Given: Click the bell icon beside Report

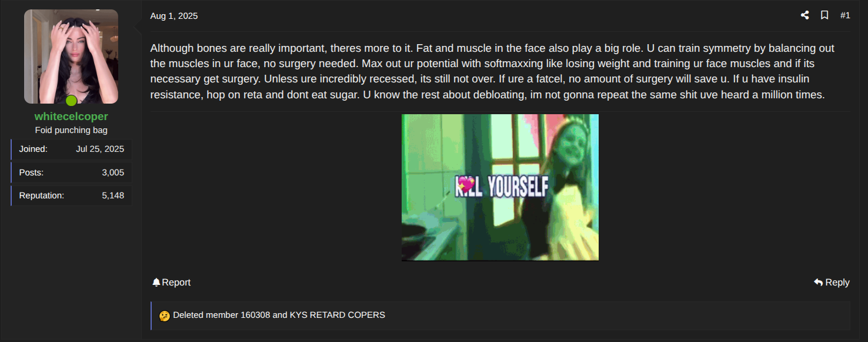Looking at the screenshot, I should [x=156, y=283].
